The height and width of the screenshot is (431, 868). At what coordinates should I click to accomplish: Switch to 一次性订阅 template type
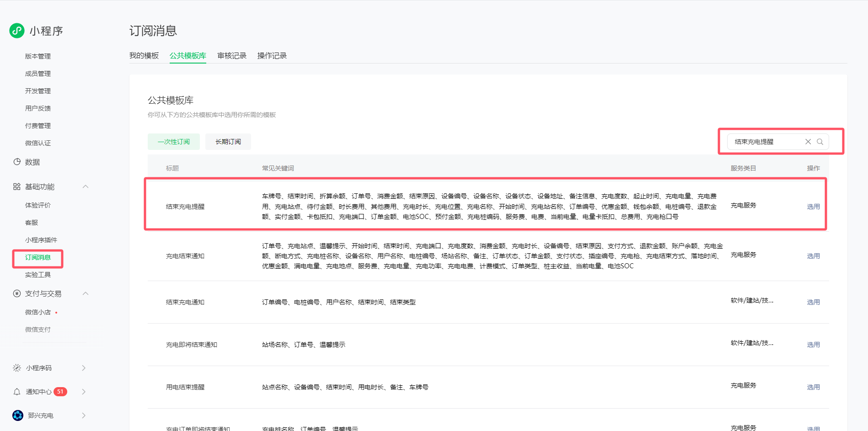point(174,142)
